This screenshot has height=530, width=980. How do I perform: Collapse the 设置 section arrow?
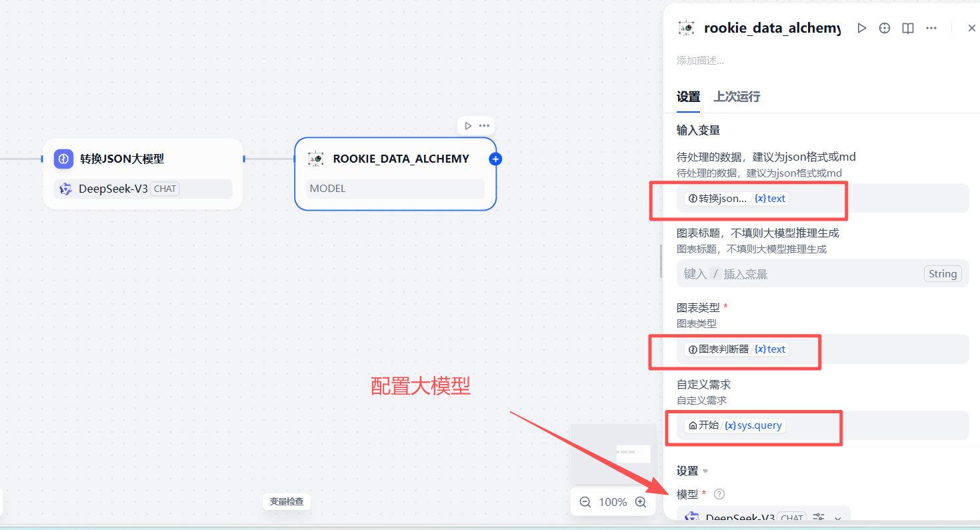705,471
